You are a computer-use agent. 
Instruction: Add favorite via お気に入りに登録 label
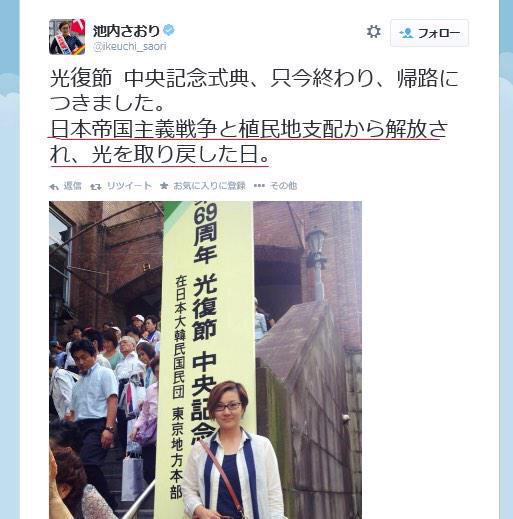coord(209,186)
